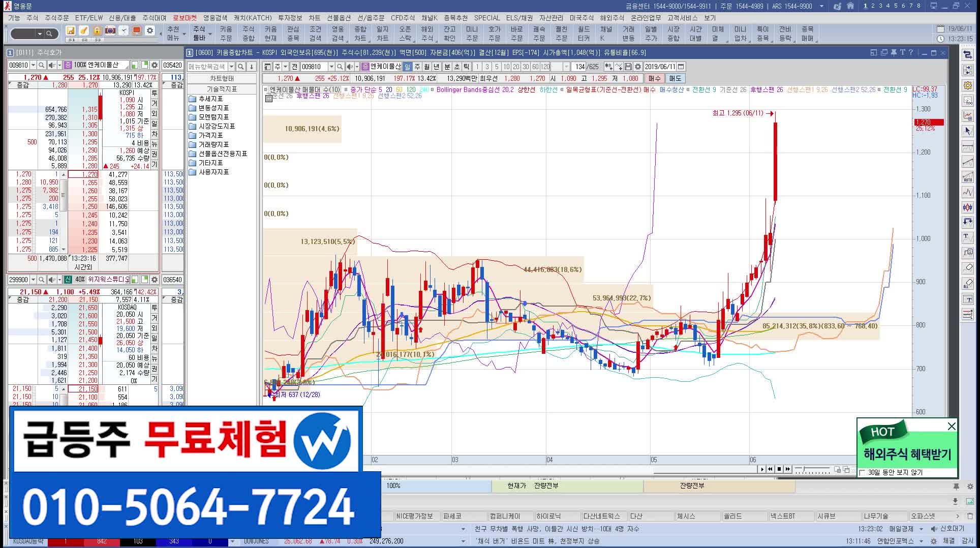Click the gear icon in stock quote panel
980x548 pixels.
(x=155, y=65)
